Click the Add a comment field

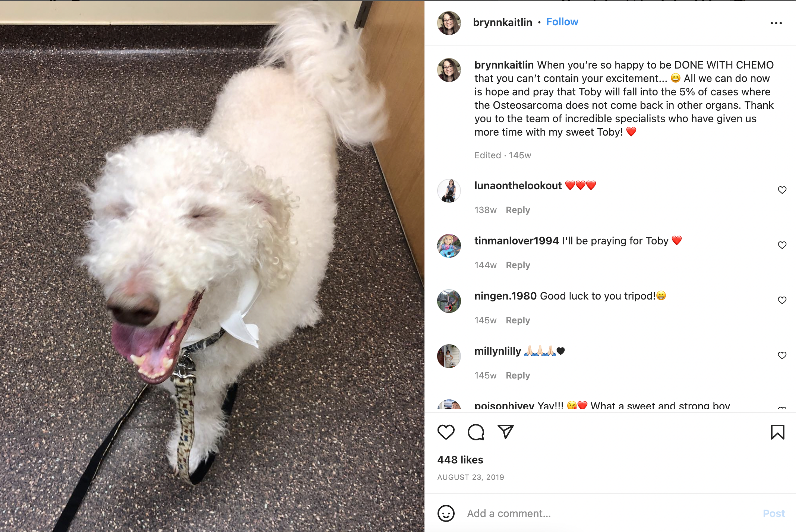pyautogui.click(x=611, y=513)
